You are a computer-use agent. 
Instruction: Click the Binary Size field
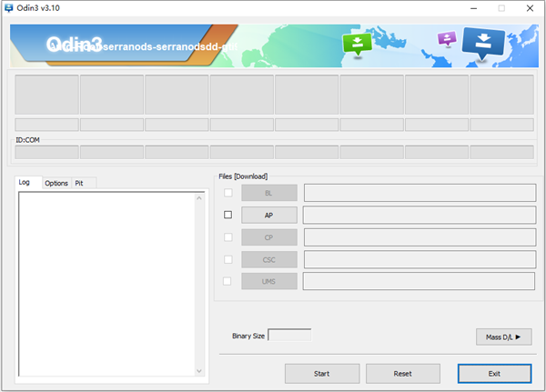coord(289,336)
